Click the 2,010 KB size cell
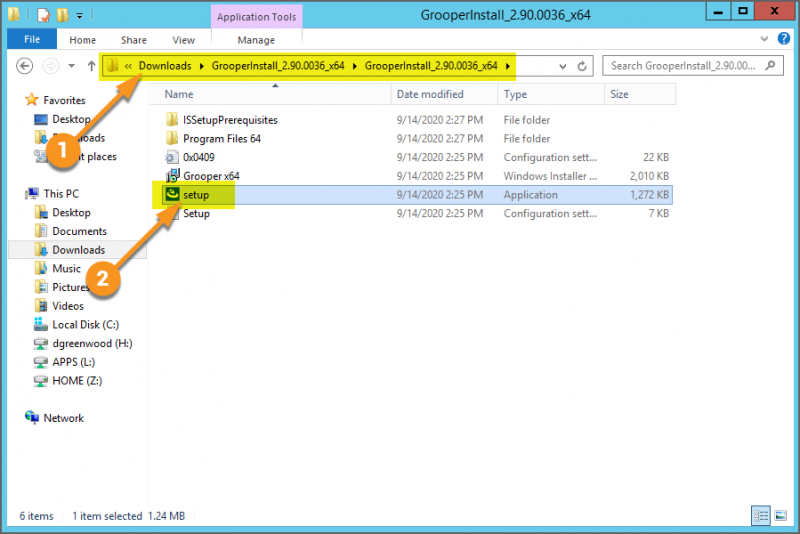 click(649, 176)
